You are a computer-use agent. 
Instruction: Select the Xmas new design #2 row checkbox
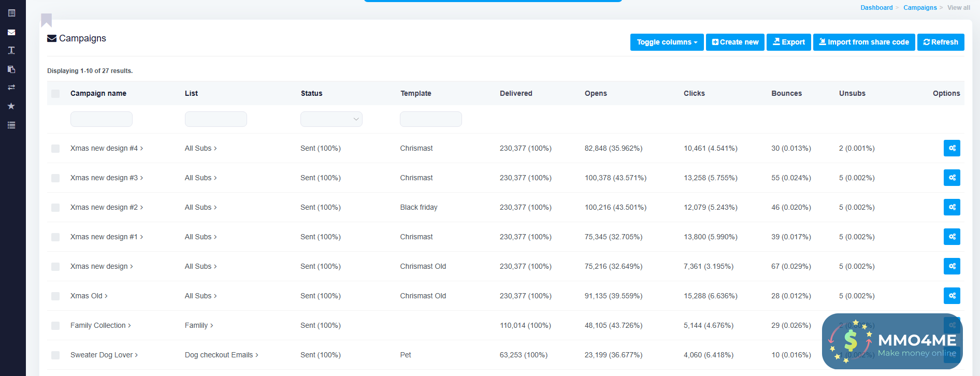pyautogui.click(x=55, y=208)
